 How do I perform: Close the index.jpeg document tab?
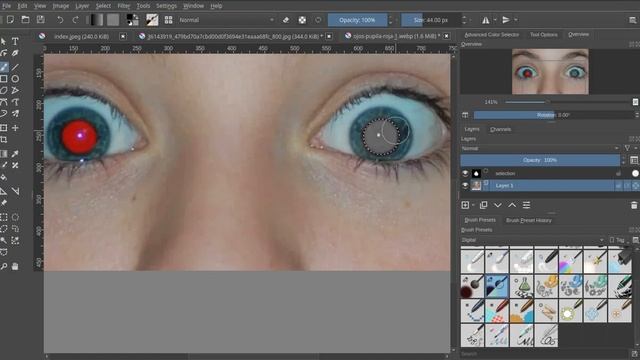click(x=123, y=36)
